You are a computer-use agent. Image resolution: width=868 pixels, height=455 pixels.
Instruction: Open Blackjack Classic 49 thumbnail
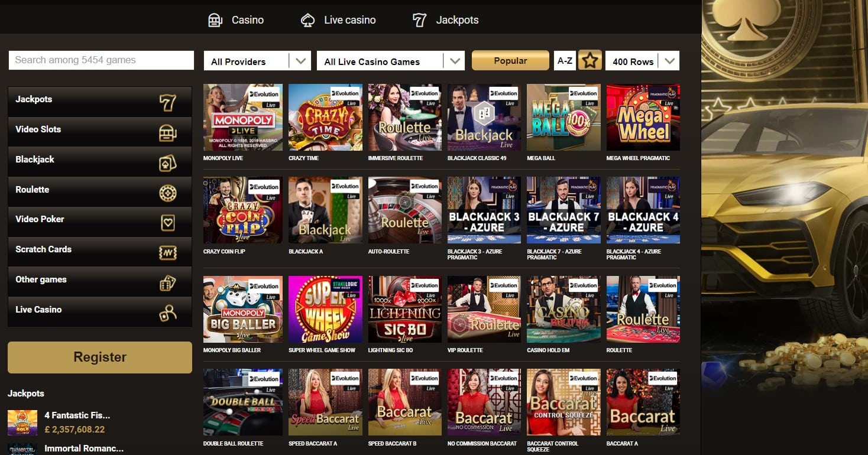484,117
